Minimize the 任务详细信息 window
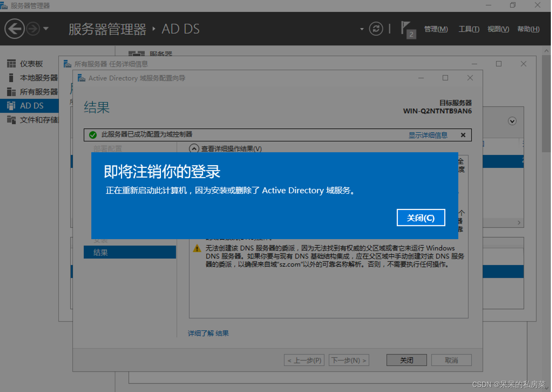The height and width of the screenshot is (392, 552). [475, 64]
